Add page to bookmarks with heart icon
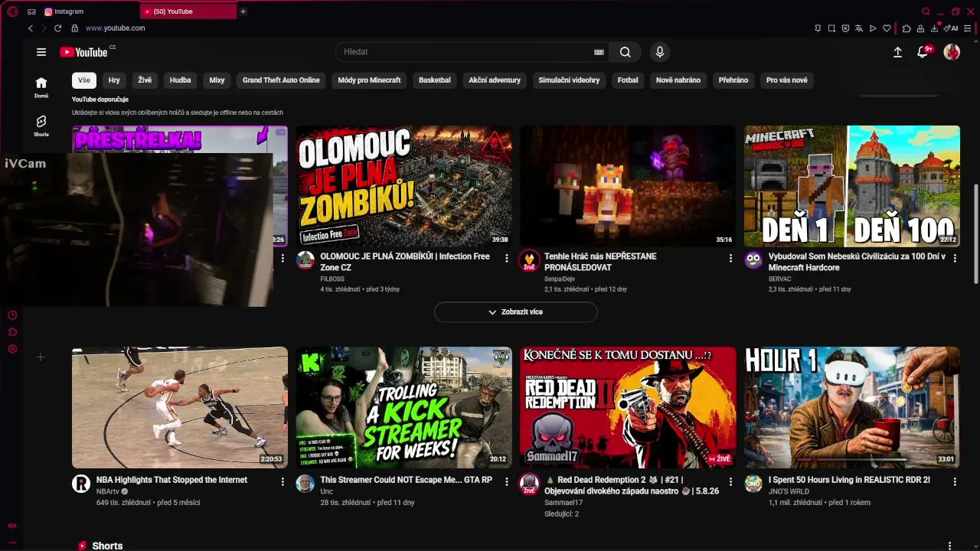980x551 pixels. coord(887,28)
